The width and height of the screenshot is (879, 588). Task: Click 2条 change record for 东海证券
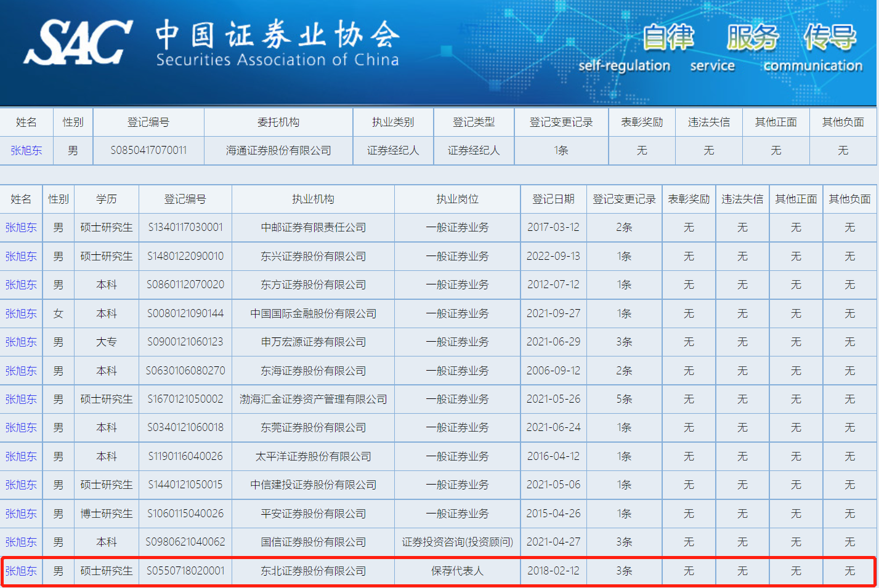point(624,371)
